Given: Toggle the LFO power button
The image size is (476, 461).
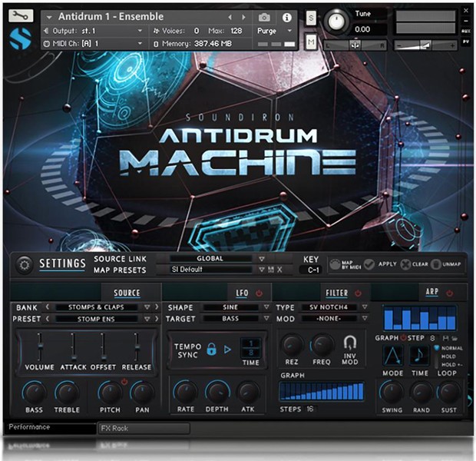Looking at the screenshot, I should point(259,293).
